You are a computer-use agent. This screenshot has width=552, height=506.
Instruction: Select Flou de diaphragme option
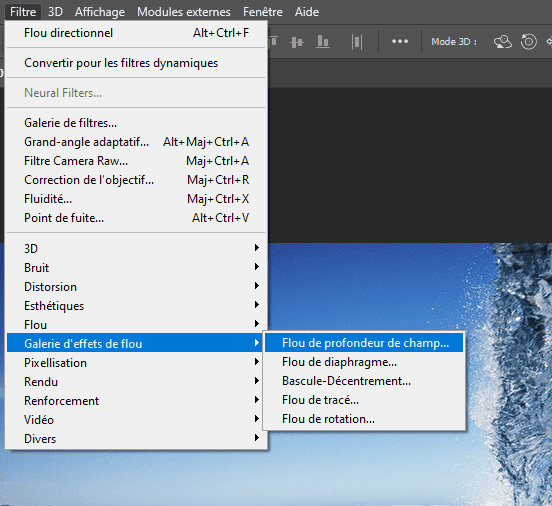364,362
